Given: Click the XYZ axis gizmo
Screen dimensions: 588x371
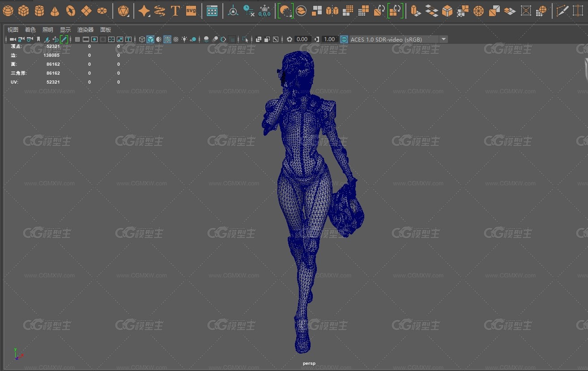Looking at the screenshot, I should coord(18,354).
